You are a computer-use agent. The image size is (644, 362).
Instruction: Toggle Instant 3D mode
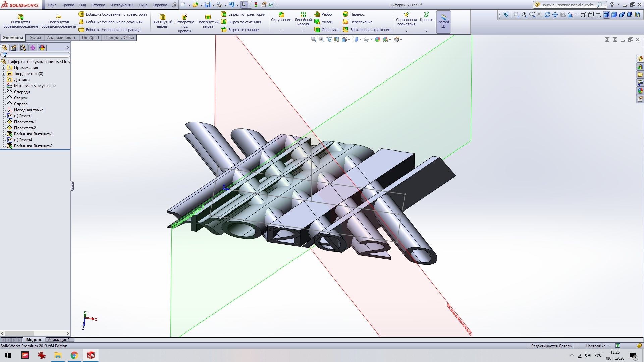[443, 22]
